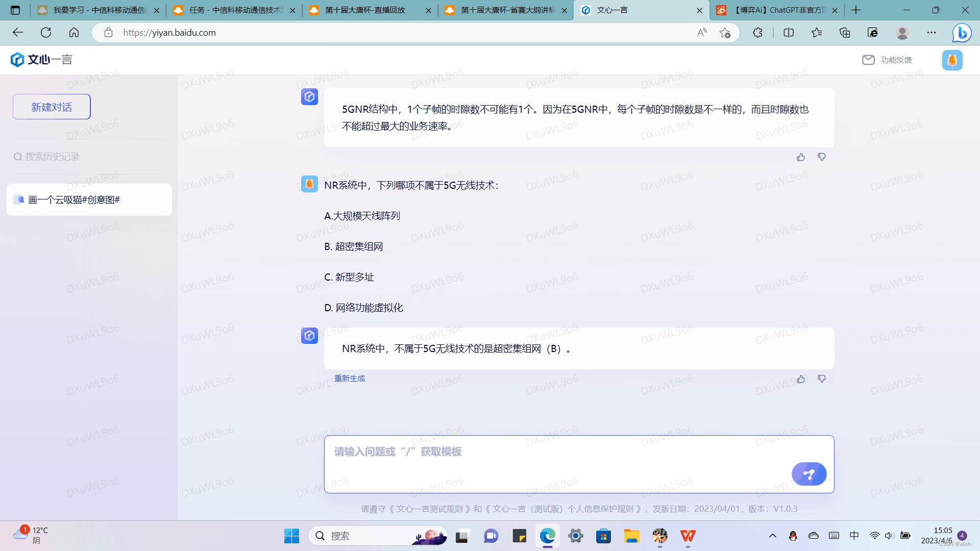
Task: Open Microsoft Edge from the taskbar
Action: (547, 536)
